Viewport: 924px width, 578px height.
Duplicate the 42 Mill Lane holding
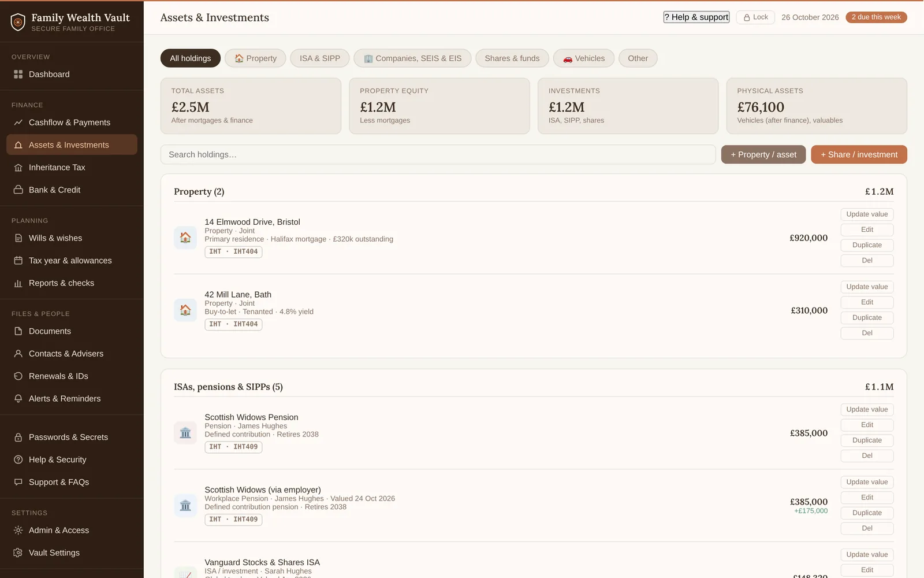tap(867, 318)
